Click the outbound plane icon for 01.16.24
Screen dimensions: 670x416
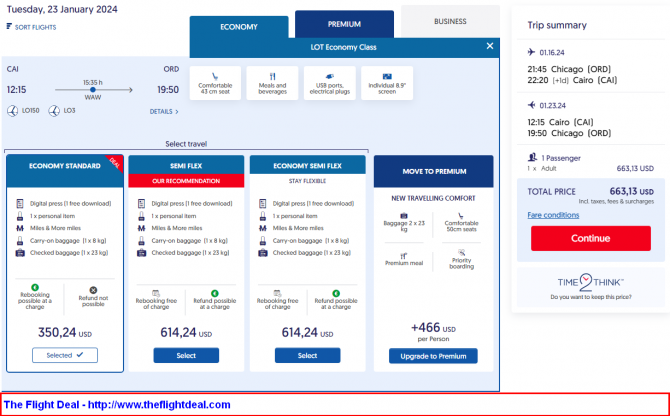tap(531, 52)
